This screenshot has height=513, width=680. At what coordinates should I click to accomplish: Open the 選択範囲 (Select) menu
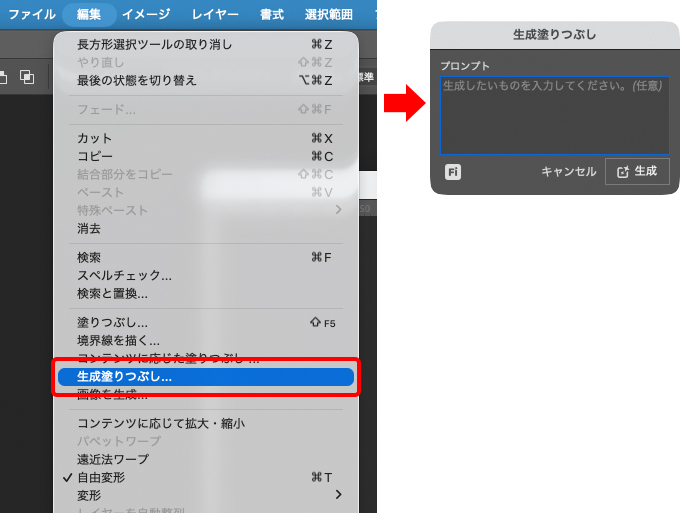tap(330, 14)
